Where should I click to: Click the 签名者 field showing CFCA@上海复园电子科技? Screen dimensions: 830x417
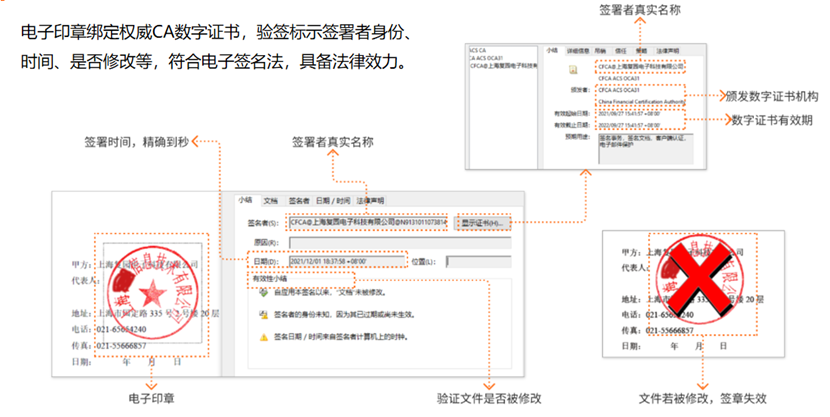[368, 222]
